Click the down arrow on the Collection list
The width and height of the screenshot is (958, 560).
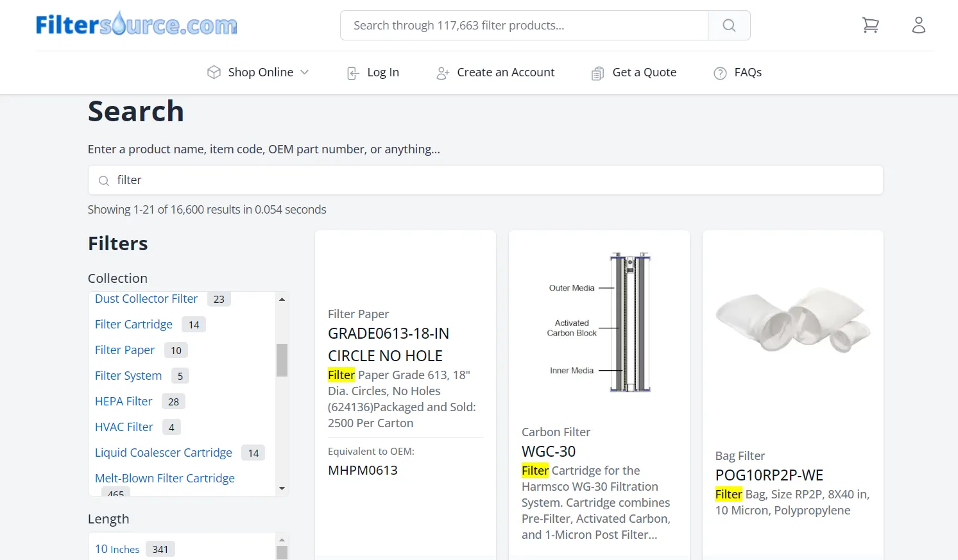(x=282, y=488)
